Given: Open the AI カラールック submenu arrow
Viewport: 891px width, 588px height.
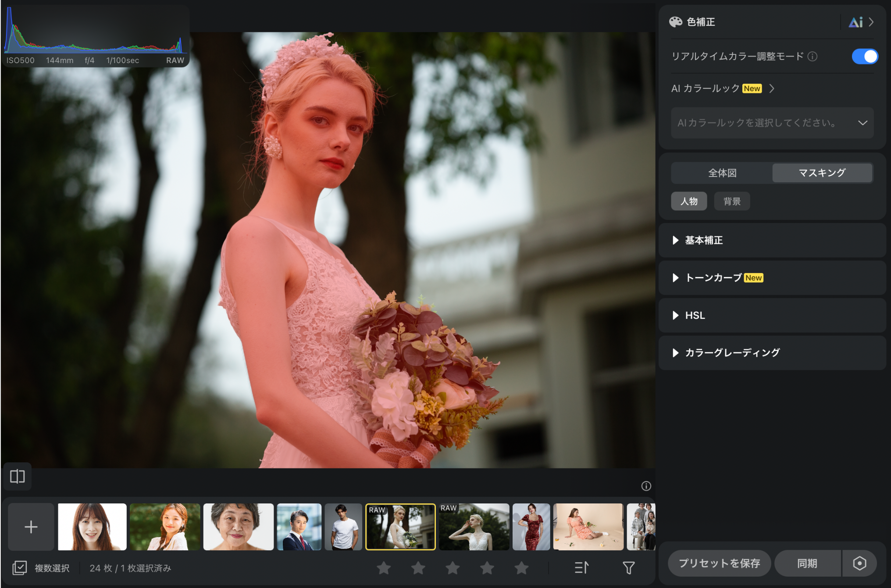Looking at the screenshot, I should pyautogui.click(x=772, y=89).
